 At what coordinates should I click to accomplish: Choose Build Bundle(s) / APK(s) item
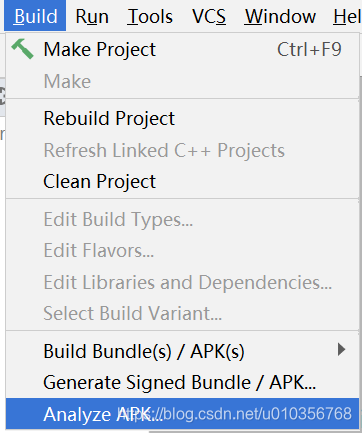click(182, 351)
